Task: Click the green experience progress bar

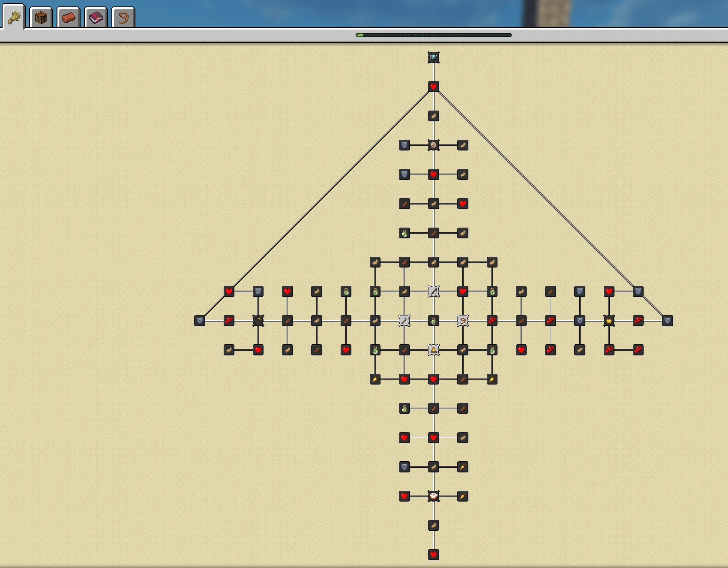Action: tap(434, 35)
